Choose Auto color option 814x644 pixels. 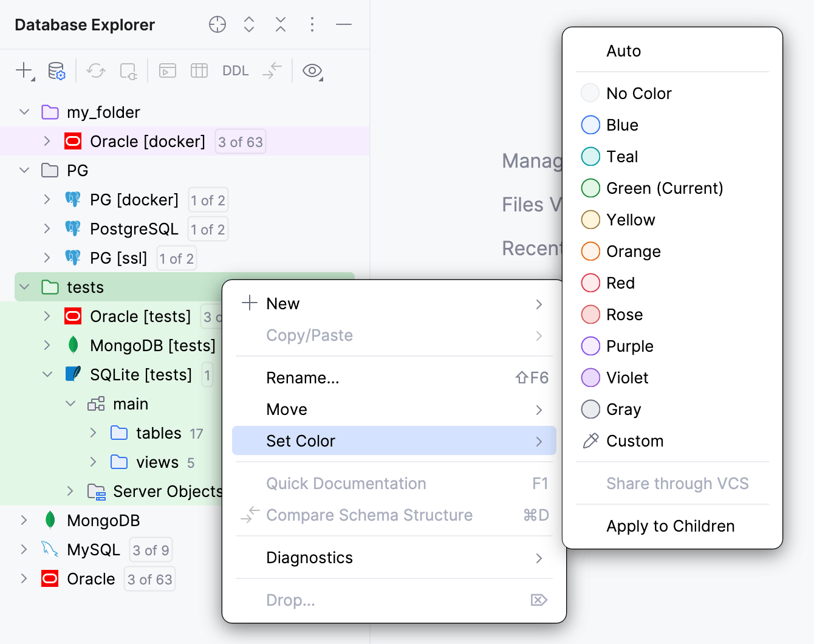(672, 51)
